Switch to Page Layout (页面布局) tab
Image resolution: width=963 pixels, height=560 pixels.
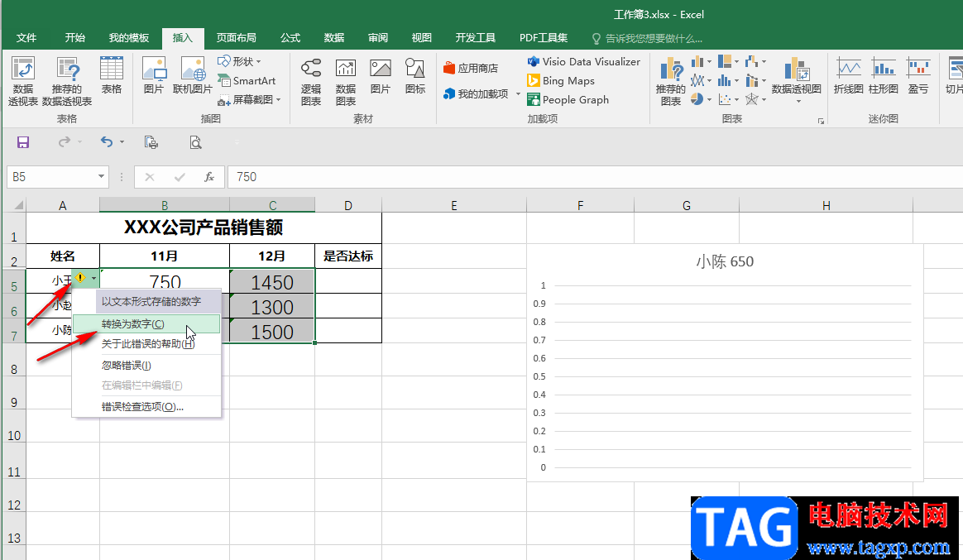pos(236,38)
